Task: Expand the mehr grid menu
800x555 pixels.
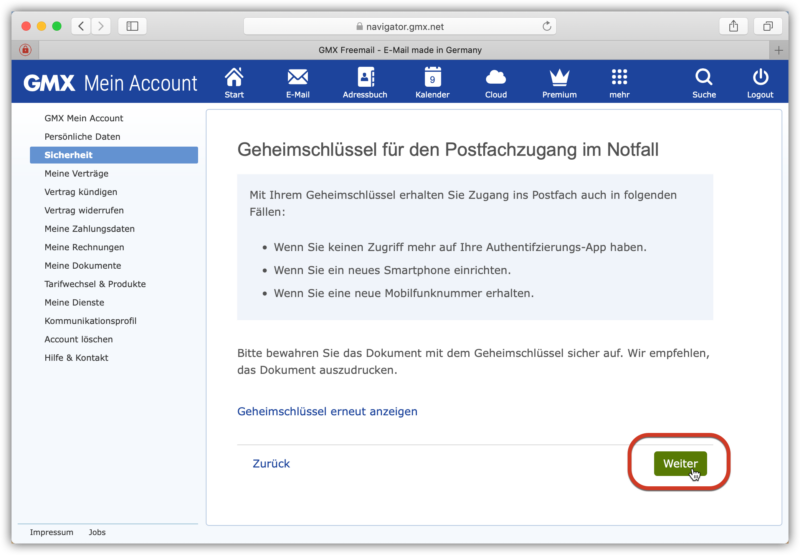Action: point(619,78)
